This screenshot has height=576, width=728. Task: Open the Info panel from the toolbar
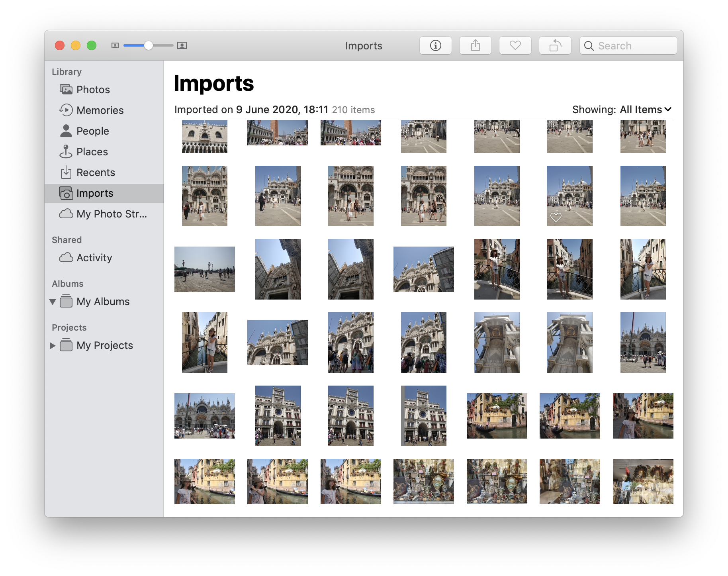coord(436,45)
